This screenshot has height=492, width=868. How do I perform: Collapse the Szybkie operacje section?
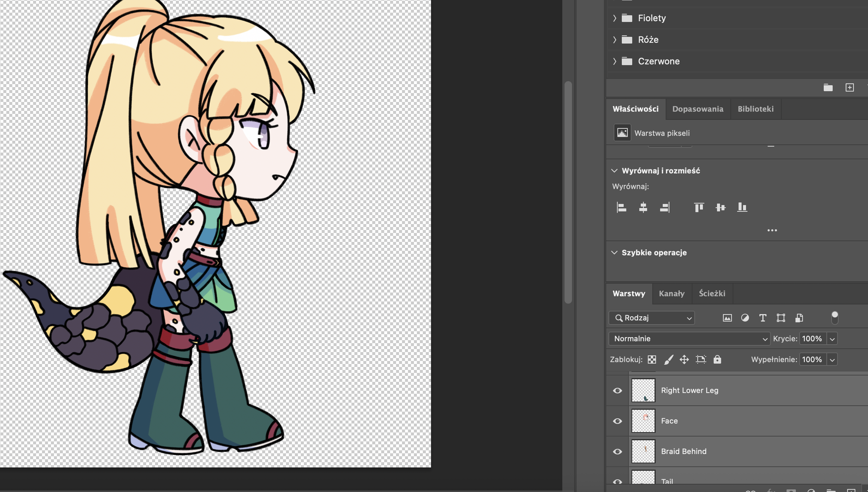tap(614, 253)
